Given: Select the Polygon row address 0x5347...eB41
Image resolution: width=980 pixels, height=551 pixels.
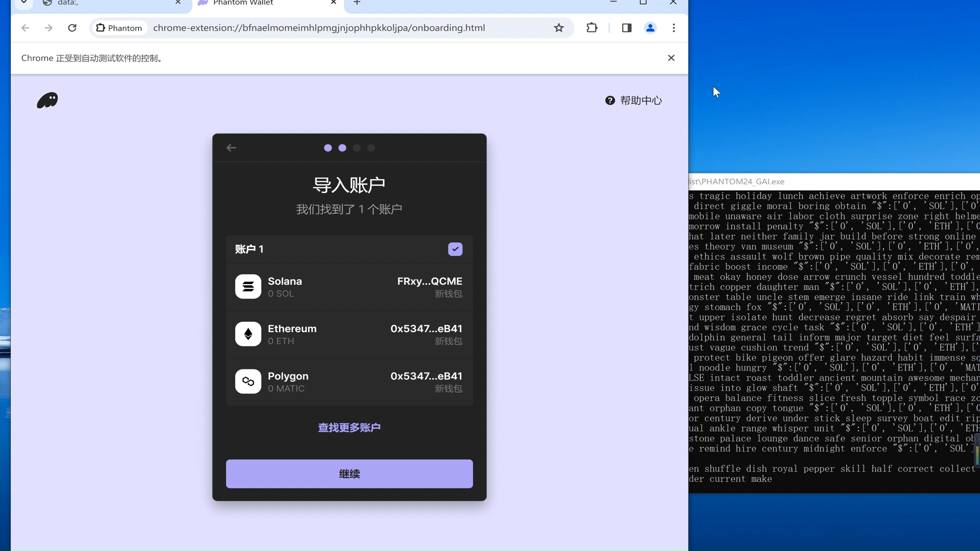Looking at the screenshot, I should [x=426, y=376].
